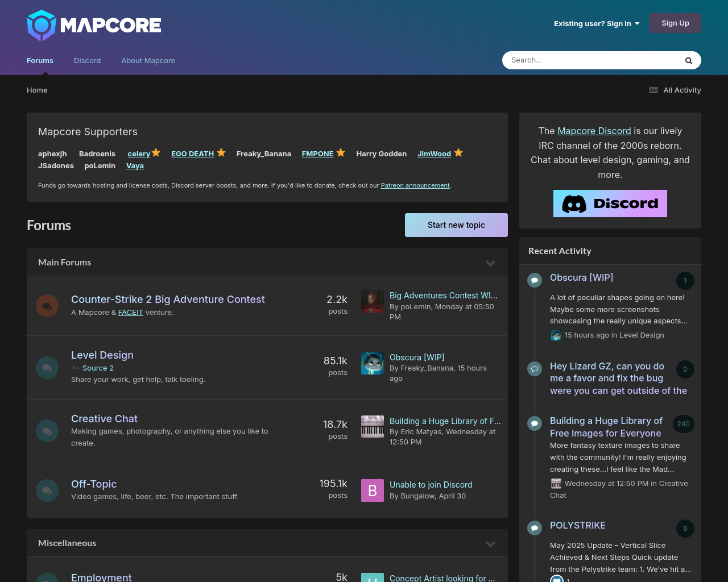Open the Patreon announcement link
Image resolution: width=728 pixels, height=582 pixels.
[x=415, y=185]
